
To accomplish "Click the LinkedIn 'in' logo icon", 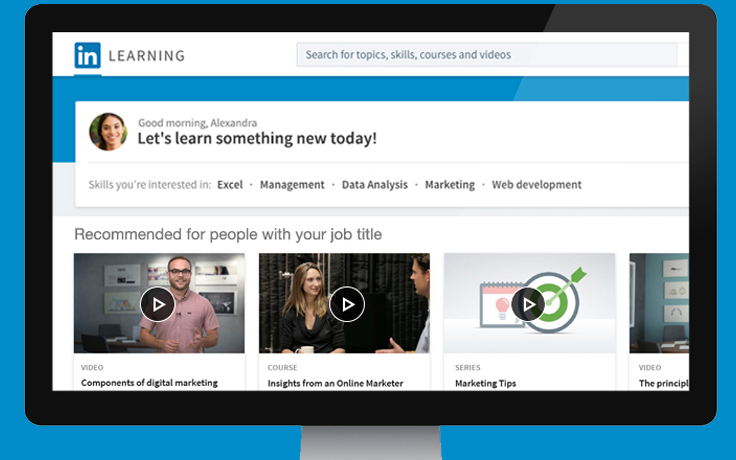I will (88, 55).
